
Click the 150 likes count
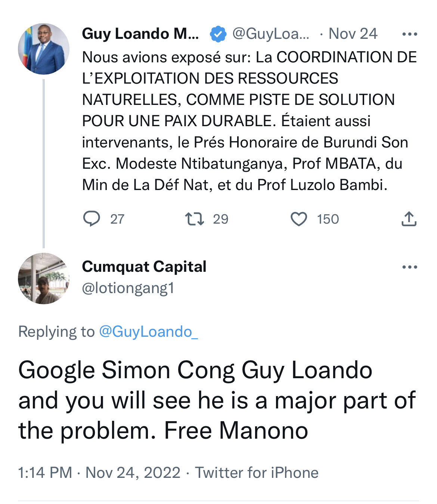click(x=328, y=219)
